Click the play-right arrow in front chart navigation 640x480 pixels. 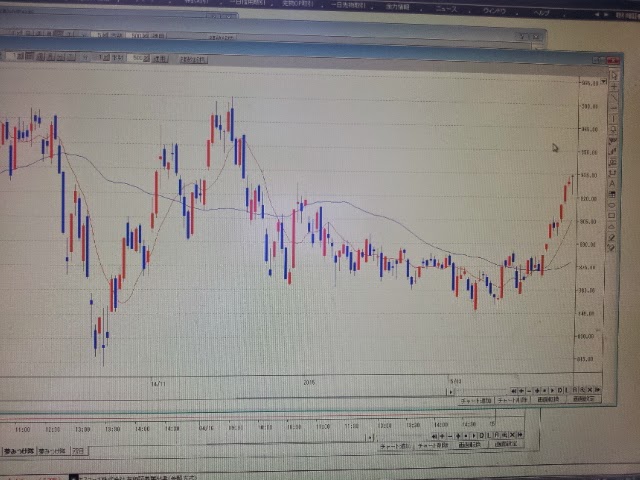click(x=552, y=391)
